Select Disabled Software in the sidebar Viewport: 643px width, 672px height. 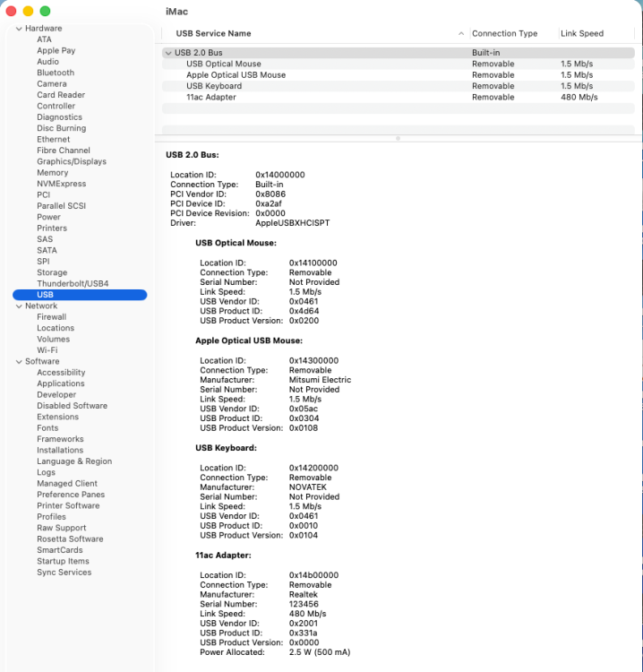72,407
